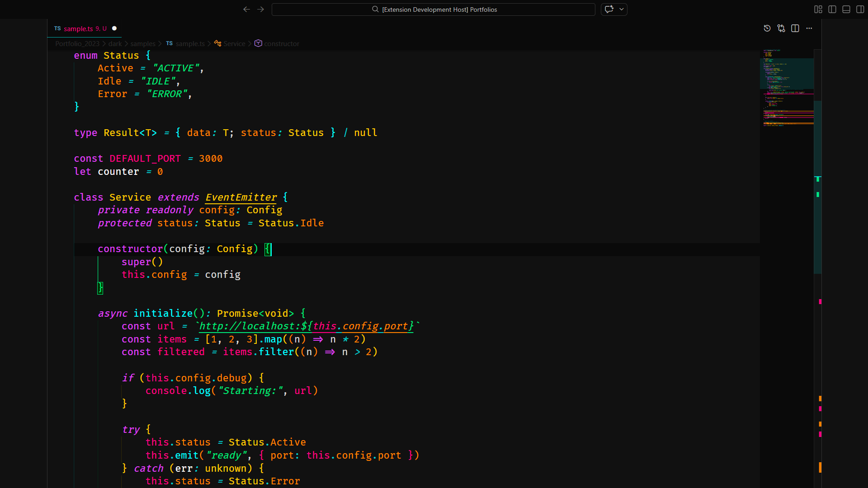868x488 pixels.
Task: Expand the Service breadcrumb to see class members
Action: point(234,43)
